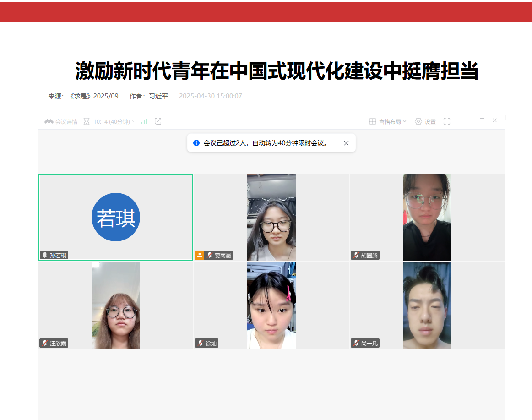Viewport: 532px width, 420px height.
Task: Click 尚一凡 muted microphone icon
Action: coord(356,343)
